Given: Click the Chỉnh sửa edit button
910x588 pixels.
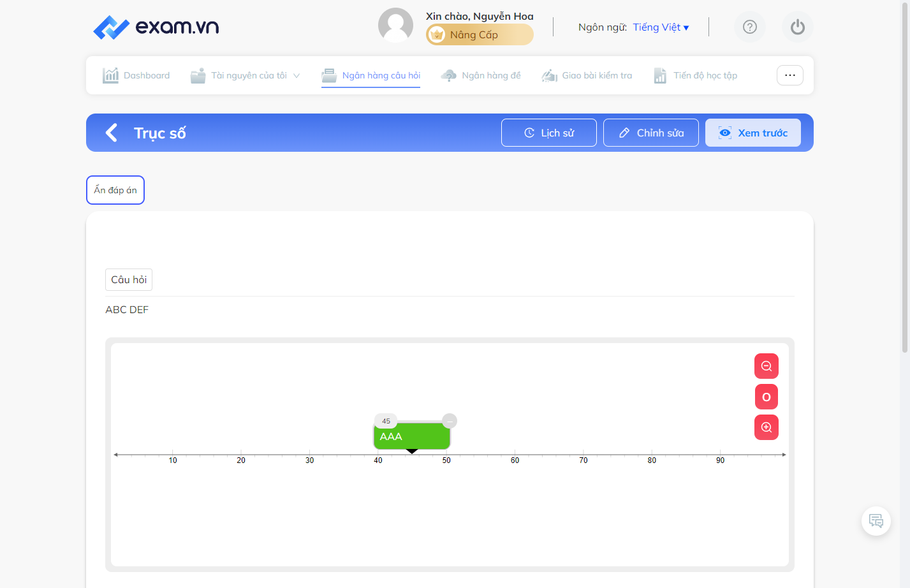Looking at the screenshot, I should coord(651,133).
